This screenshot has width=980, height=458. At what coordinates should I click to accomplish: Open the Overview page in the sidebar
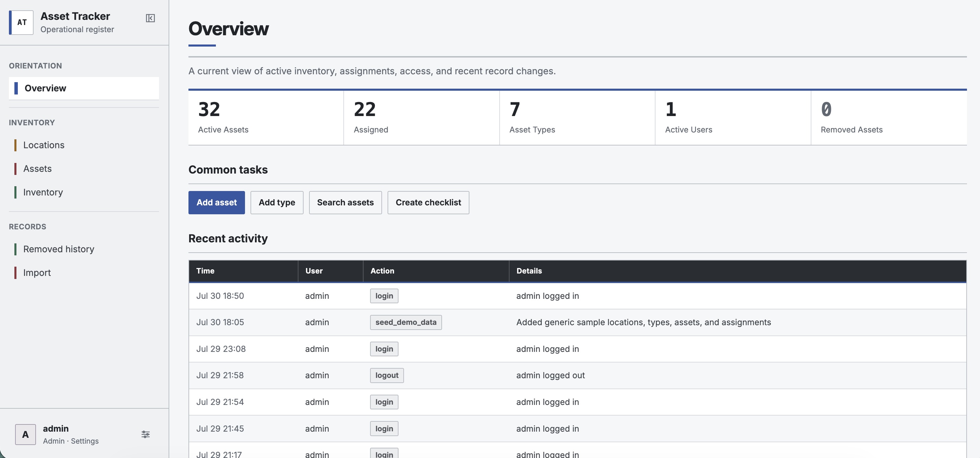(x=84, y=88)
